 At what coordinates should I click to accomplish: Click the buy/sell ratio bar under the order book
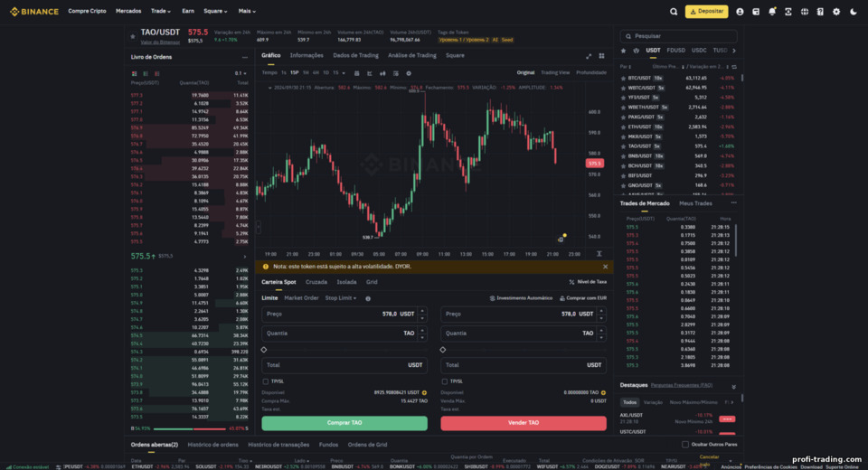point(189,429)
